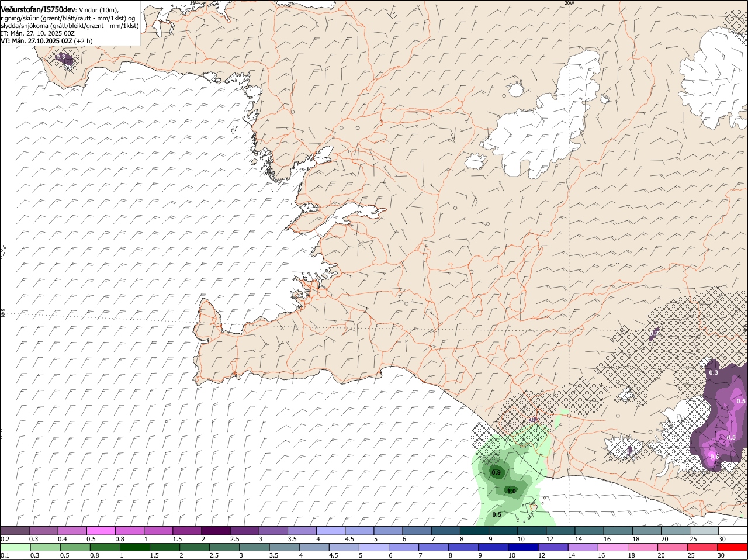Click the 0.9 rain value on the green area
748x560 pixels.
point(496,472)
